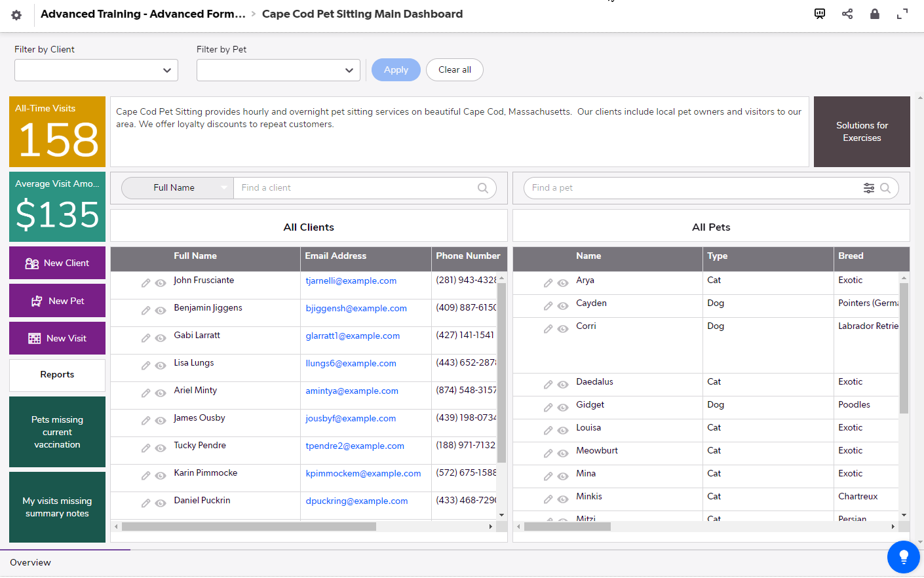
Task: Click clients table horizontal scrollbar
Action: point(249,527)
